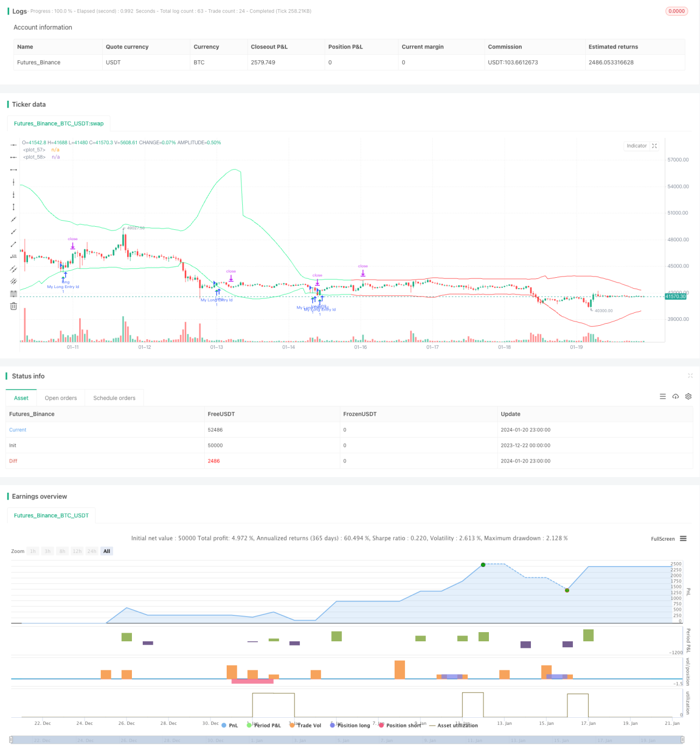Select the horizontal ray line tool

13,157
